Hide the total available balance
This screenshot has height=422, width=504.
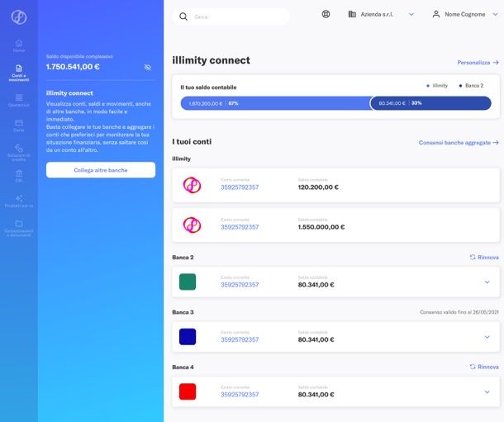click(148, 67)
